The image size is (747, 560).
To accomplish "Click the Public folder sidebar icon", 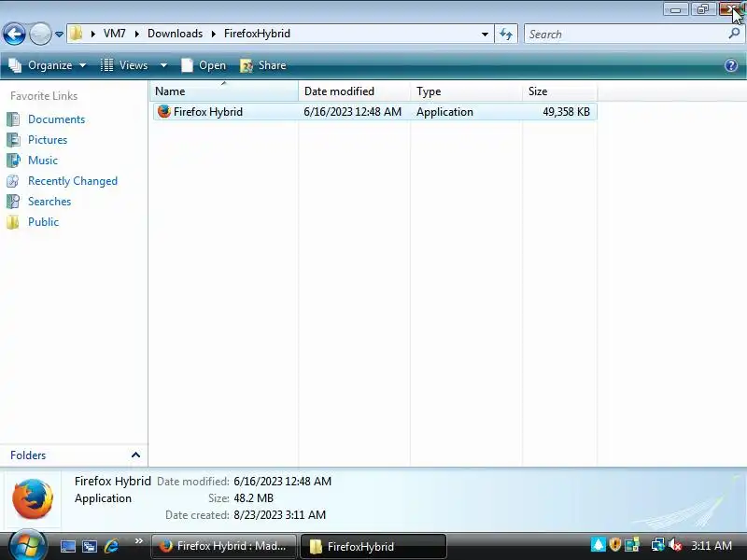I will [x=13, y=222].
